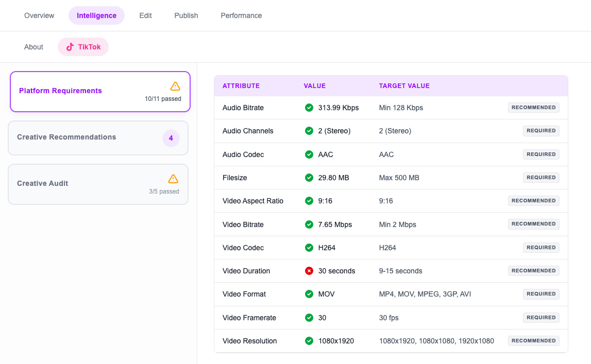The width and height of the screenshot is (591, 364).
Task: Click the green check icon for Filesize
Action: (309, 178)
